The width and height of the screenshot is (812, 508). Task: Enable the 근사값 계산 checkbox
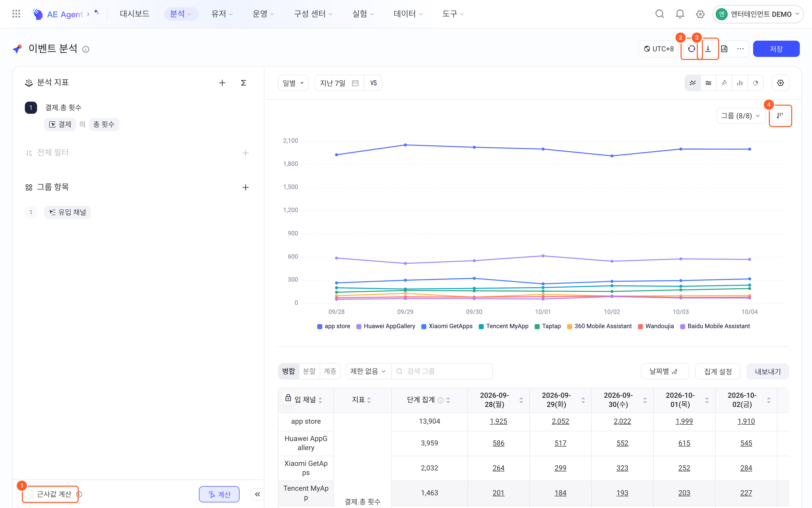[29, 494]
